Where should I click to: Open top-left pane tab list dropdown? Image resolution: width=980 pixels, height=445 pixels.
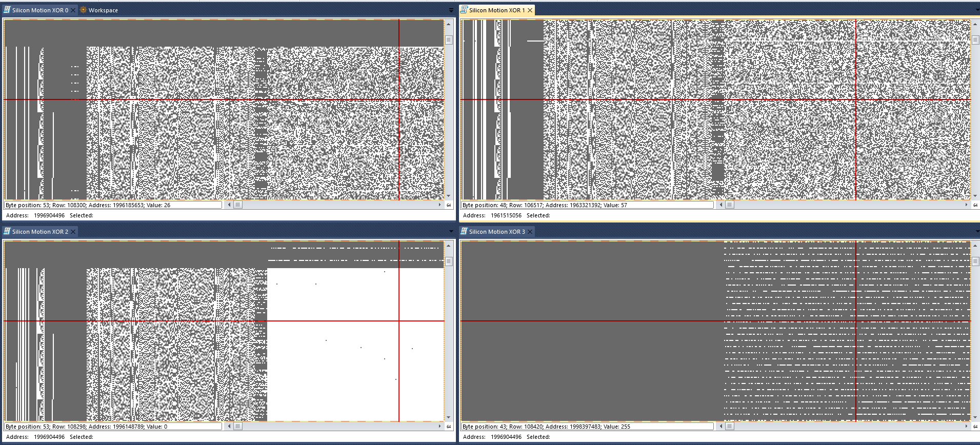coord(451,10)
